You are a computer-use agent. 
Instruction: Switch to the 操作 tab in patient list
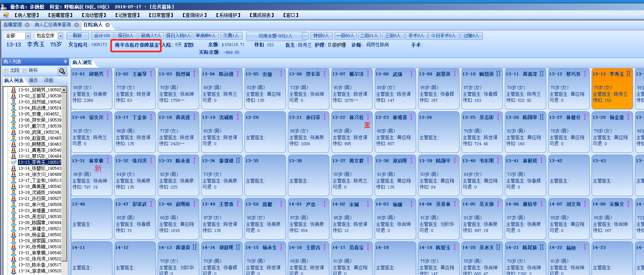34,80
